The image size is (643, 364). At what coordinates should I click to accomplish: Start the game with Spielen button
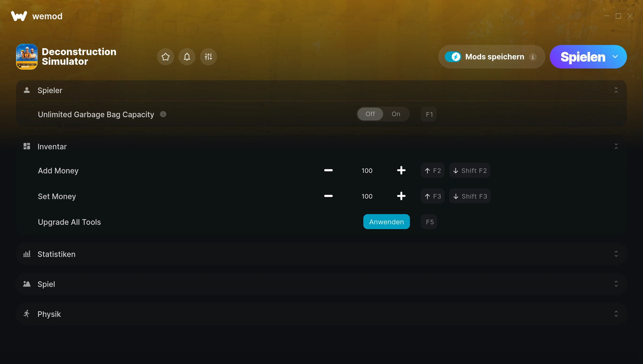point(583,57)
